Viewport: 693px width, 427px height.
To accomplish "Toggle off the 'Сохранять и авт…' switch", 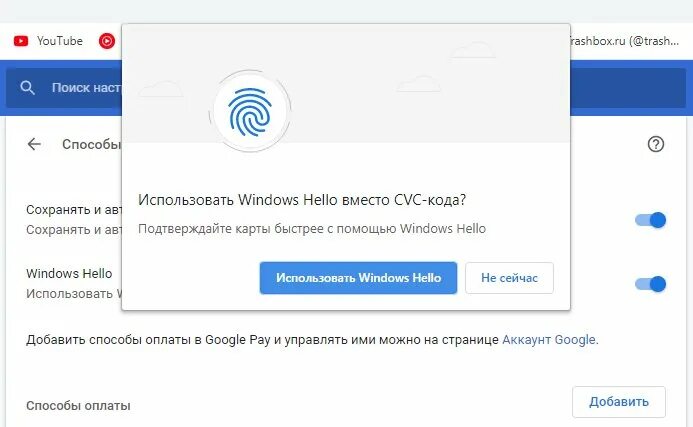I will 650,220.
